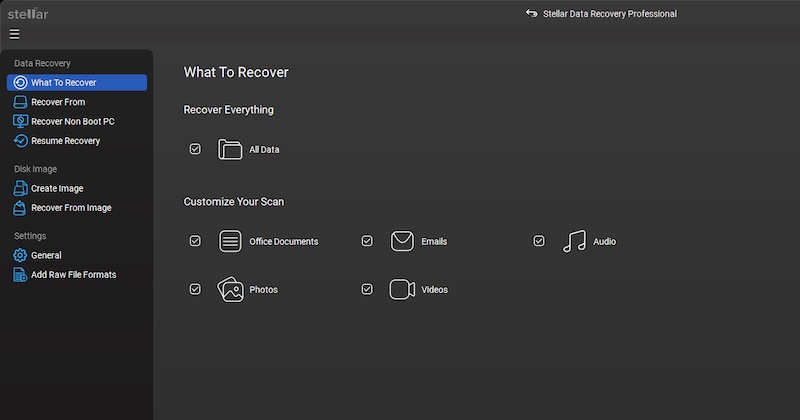The height and width of the screenshot is (420, 800).
Task: Click the Office Documents label
Action: coord(284,241)
